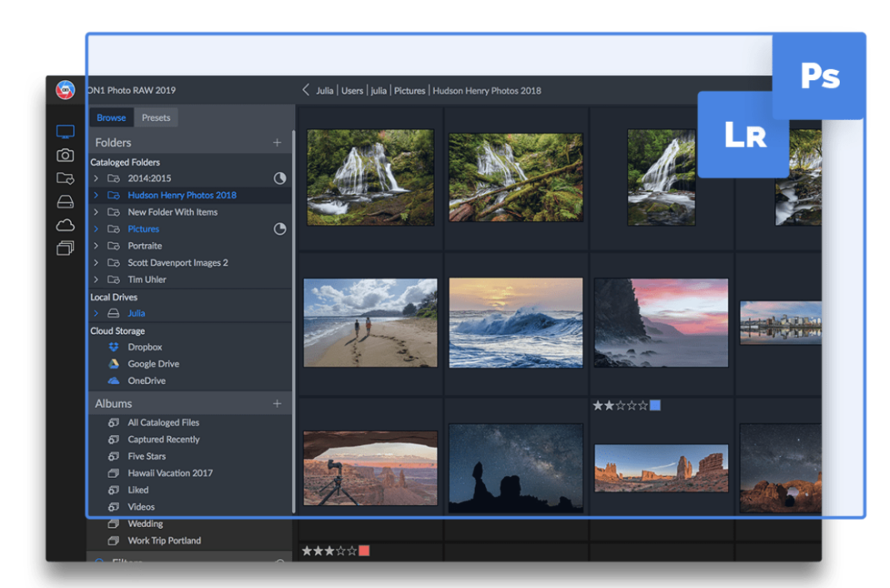Click the ON1 logo icon

click(x=65, y=90)
